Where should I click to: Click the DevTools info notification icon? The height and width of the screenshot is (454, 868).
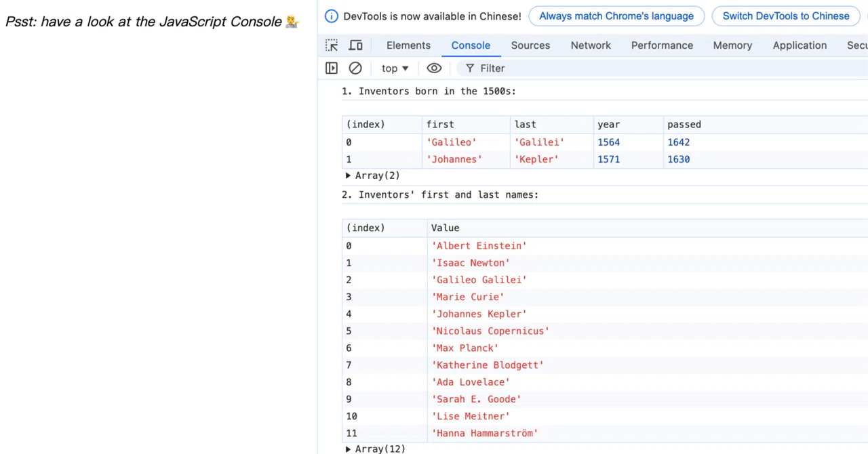(332, 16)
